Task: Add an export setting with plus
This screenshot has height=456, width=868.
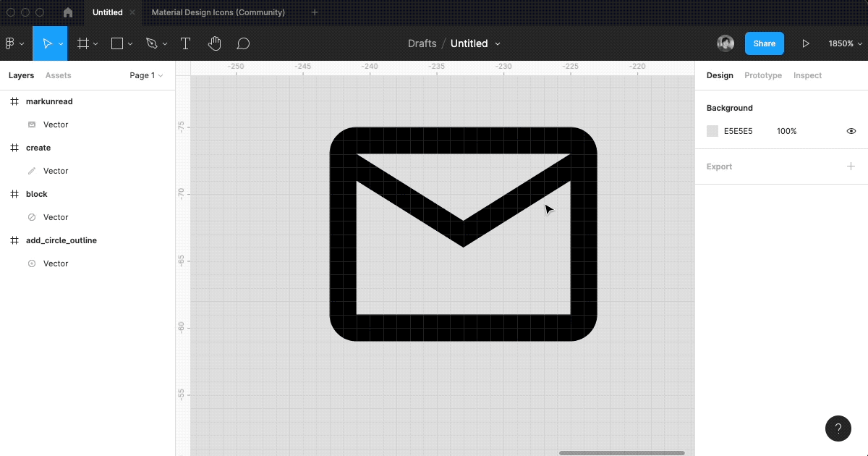Action: tap(851, 166)
